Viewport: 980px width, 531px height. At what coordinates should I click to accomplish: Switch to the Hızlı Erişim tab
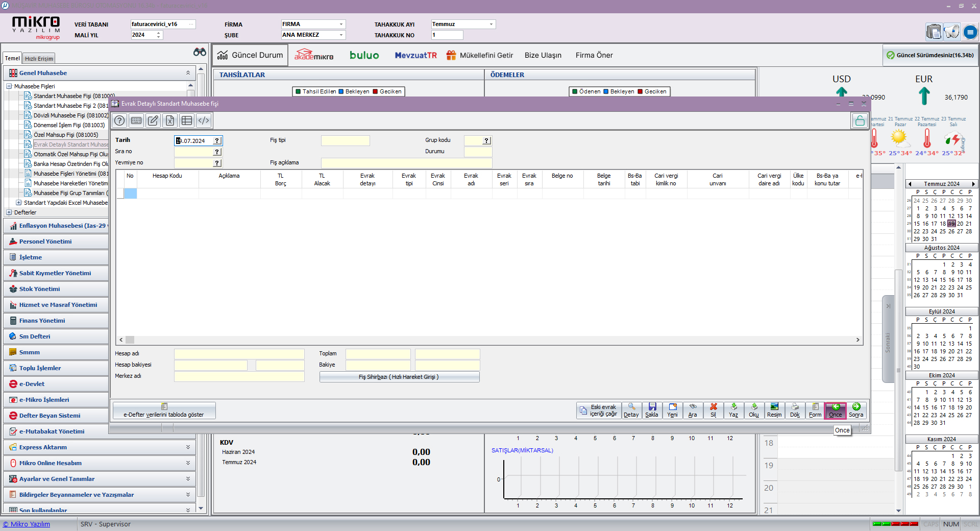tap(39, 59)
